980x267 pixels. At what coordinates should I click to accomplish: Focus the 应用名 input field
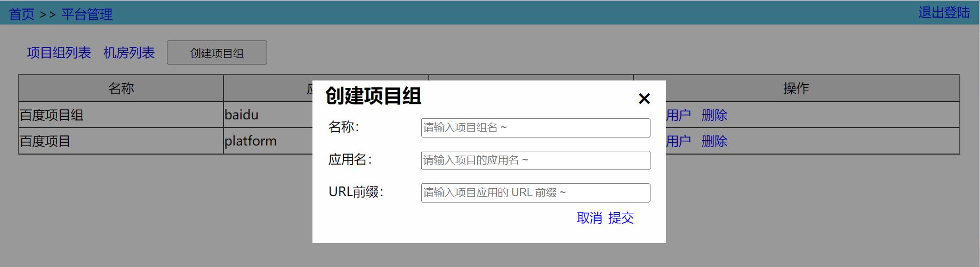click(535, 160)
